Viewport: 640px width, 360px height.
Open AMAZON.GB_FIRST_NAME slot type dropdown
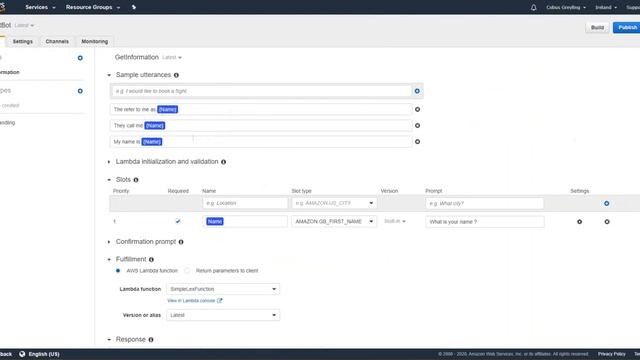(x=334, y=221)
